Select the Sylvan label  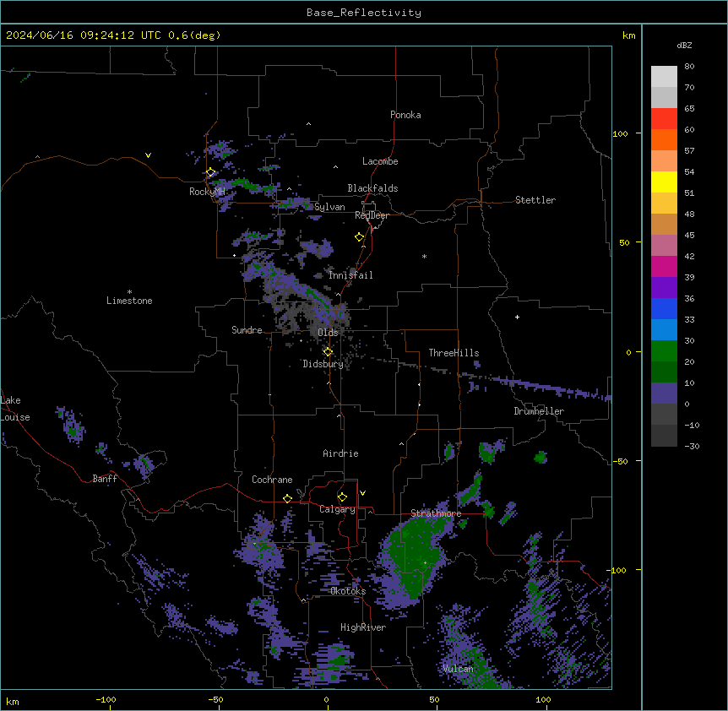pos(329,207)
